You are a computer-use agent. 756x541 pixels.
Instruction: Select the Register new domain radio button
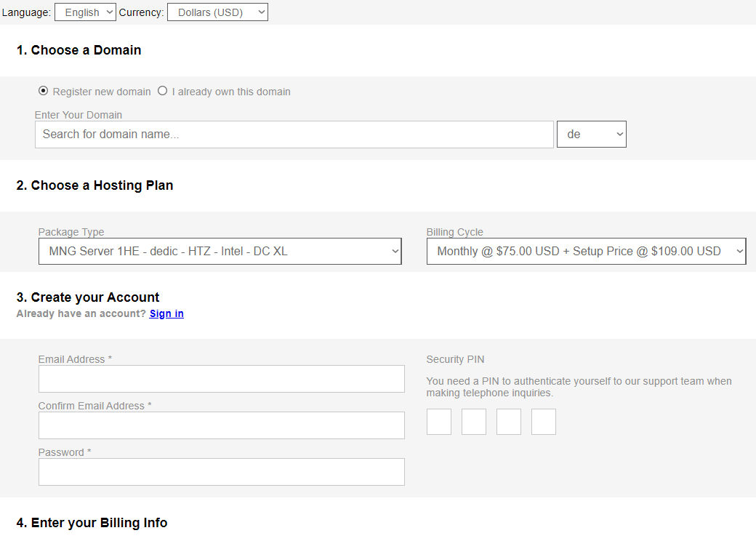tap(44, 91)
